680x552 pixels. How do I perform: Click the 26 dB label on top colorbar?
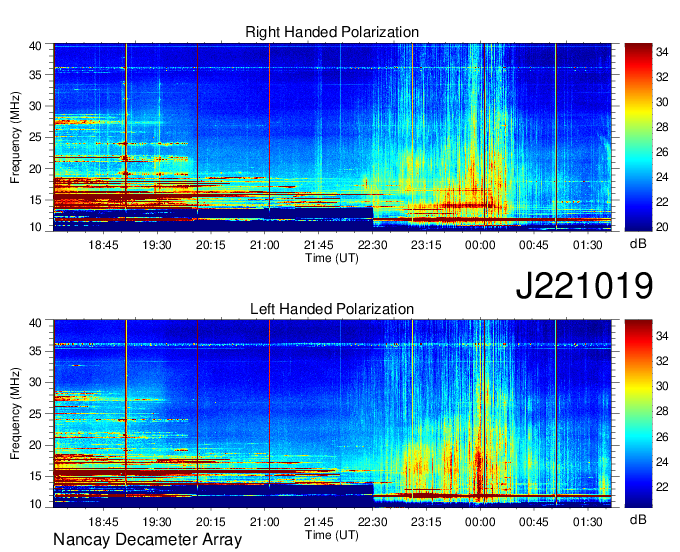click(662, 152)
